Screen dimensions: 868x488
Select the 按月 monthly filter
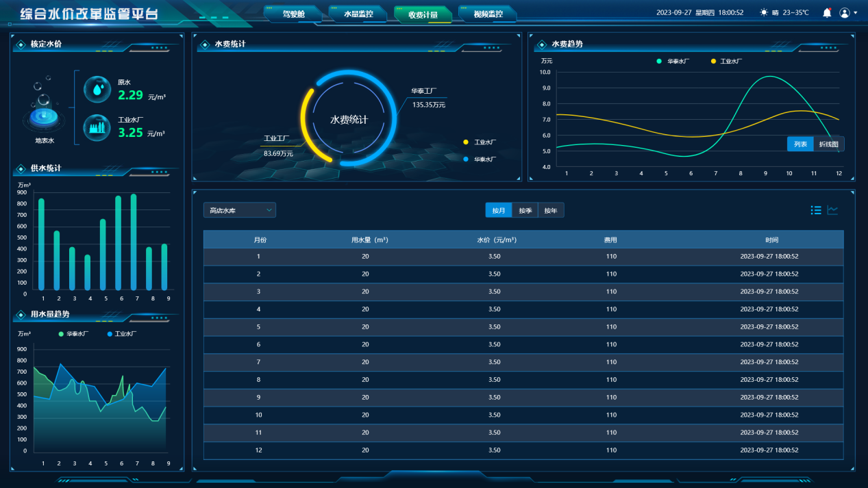coord(498,210)
